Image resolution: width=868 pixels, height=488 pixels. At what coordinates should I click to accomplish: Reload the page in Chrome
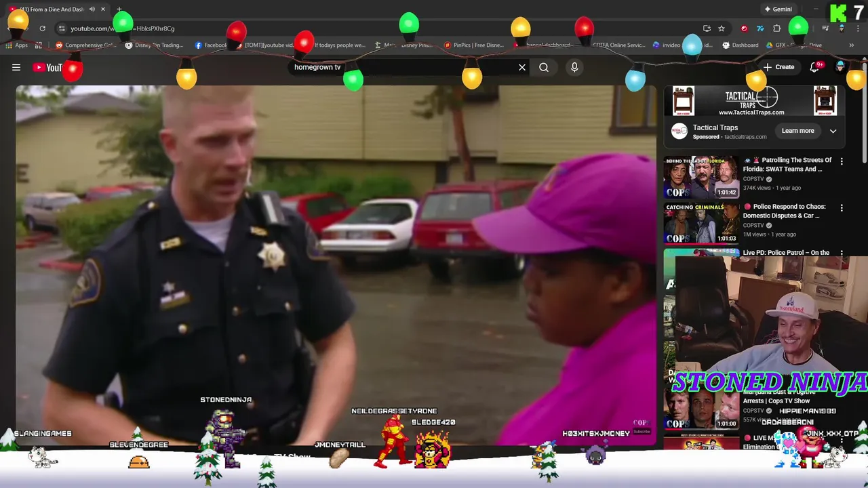[42, 28]
